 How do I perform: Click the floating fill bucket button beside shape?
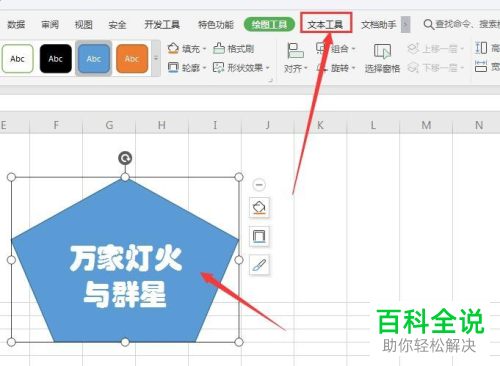[259, 208]
